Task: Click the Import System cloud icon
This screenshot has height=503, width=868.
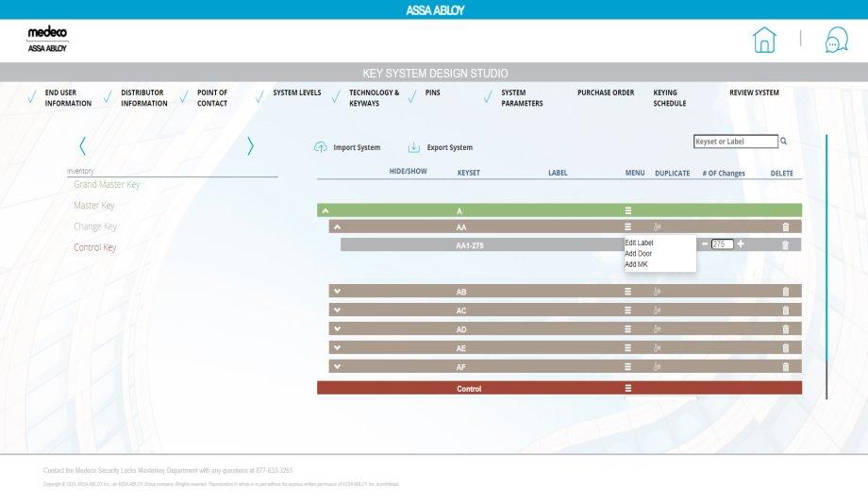Action: pyautogui.click(x=321, y=147)
